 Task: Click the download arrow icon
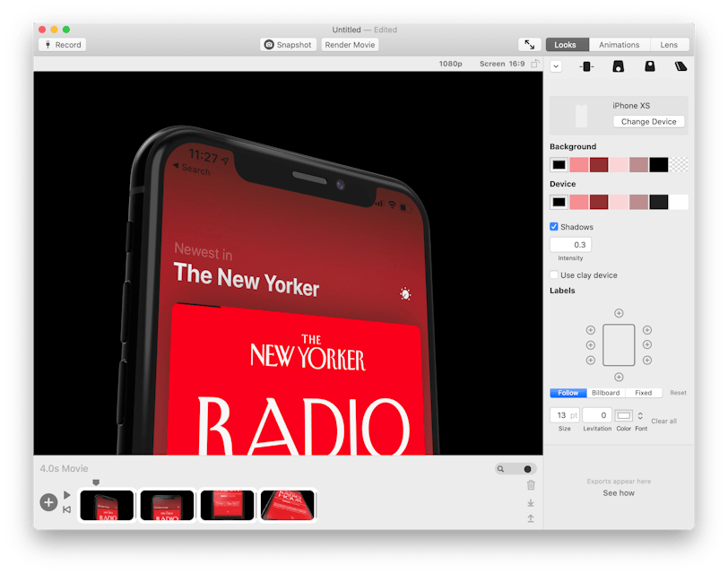click(531, 503)
